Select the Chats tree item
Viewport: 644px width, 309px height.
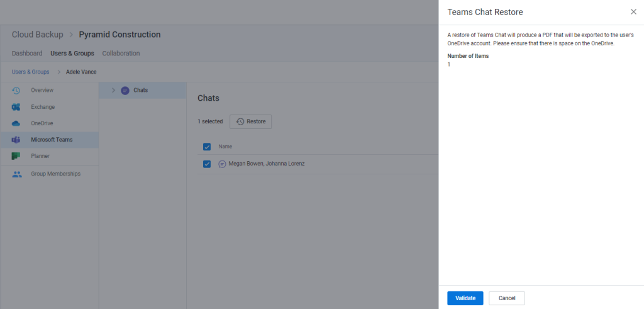(x=143, y=91)
